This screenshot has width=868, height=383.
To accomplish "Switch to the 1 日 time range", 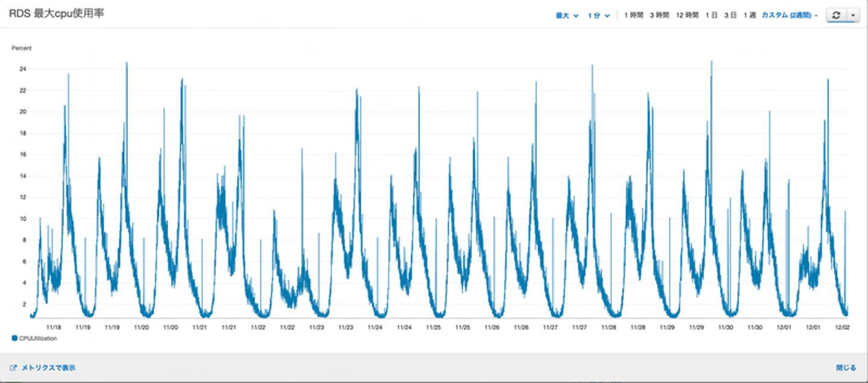I will pyautogui.click(x=711, y=16).
